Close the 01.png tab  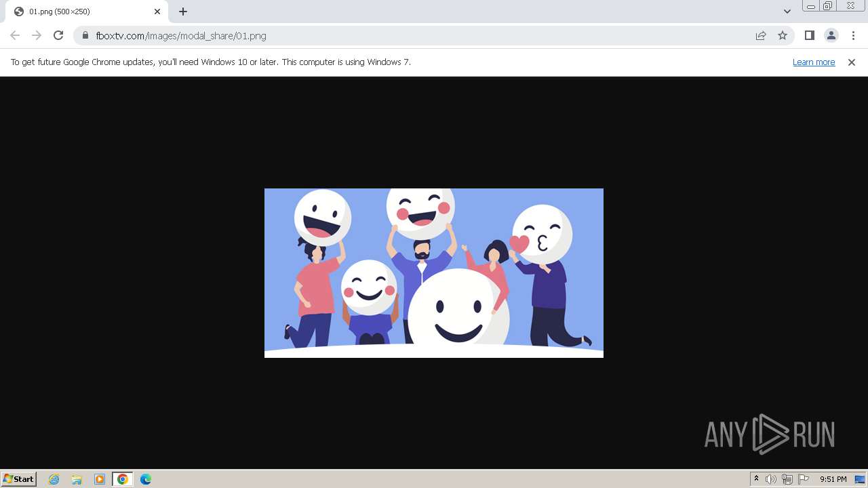click(x=157, y=12)
